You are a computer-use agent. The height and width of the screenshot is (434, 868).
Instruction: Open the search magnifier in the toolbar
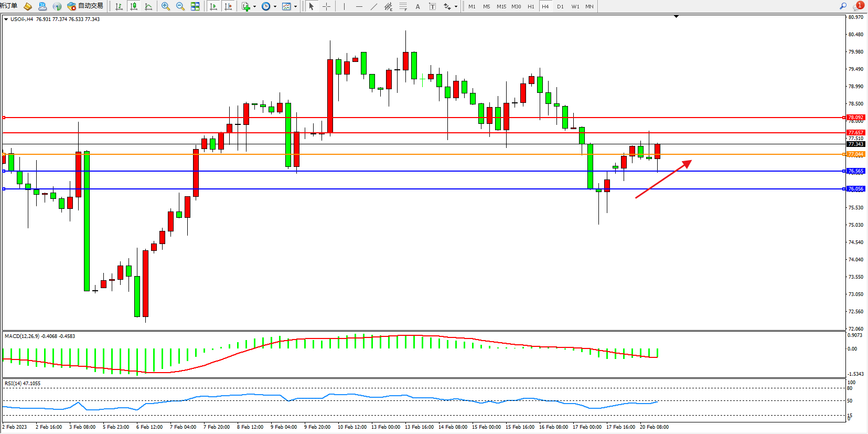[x=843, y=6]
